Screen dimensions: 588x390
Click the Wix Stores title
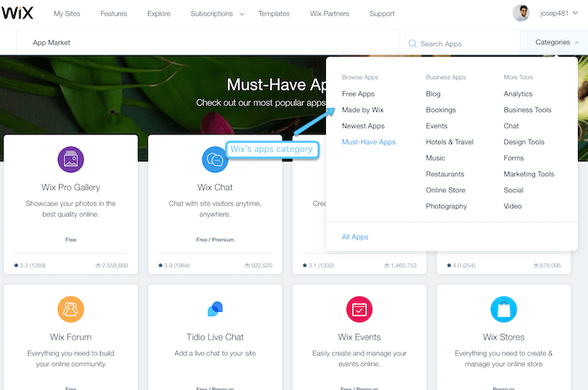tap(504, 337)
